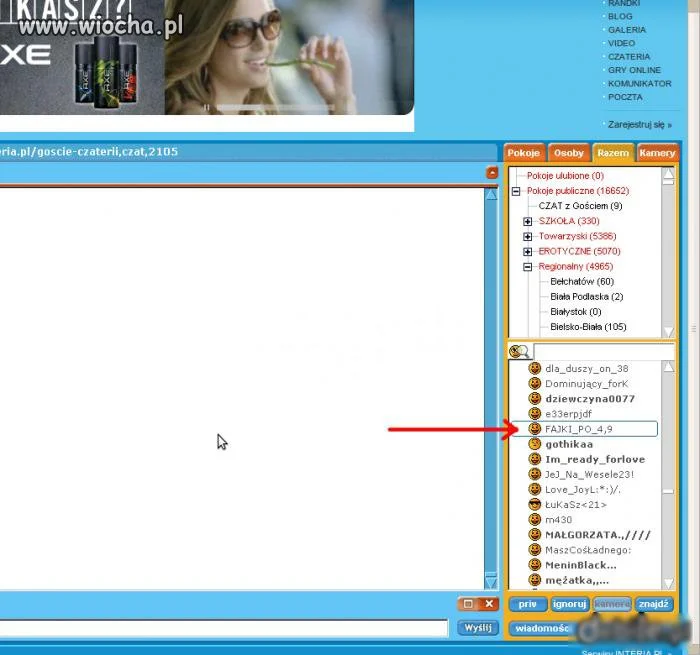Image resolution: width=700 pixels, height=655 pixels.
Task: Click the ignoruj button
Action: coord(569,604)
